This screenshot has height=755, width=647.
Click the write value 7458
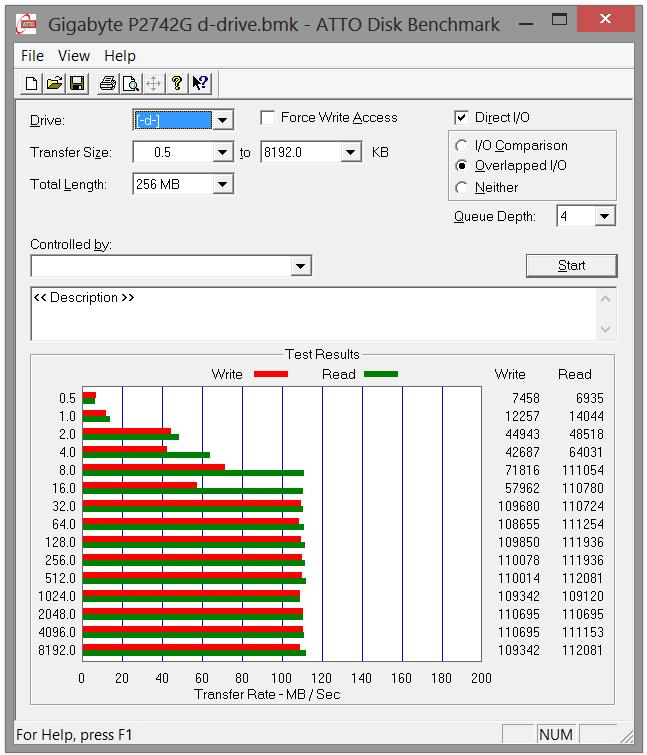[526, 398]
